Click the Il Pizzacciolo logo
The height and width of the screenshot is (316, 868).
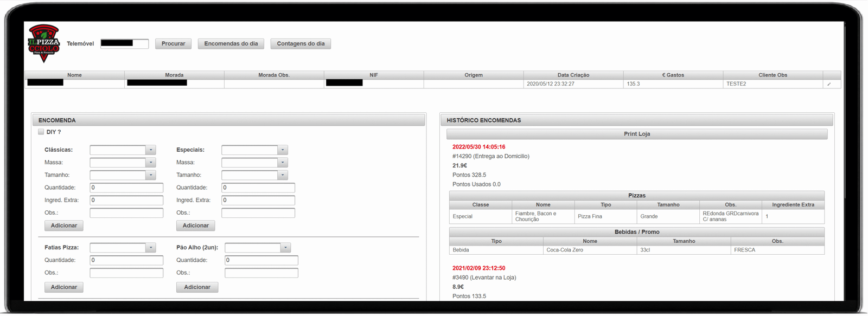(x=43, y=43)
